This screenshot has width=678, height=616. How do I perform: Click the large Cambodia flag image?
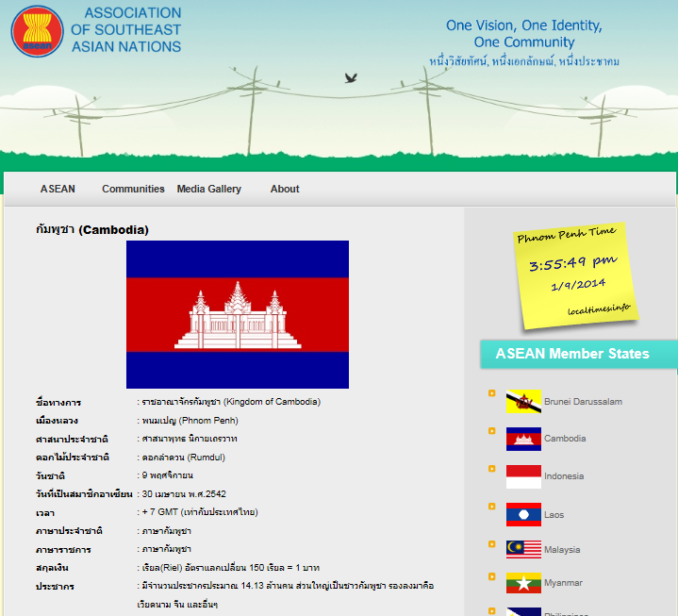click(x=238, y=314)
